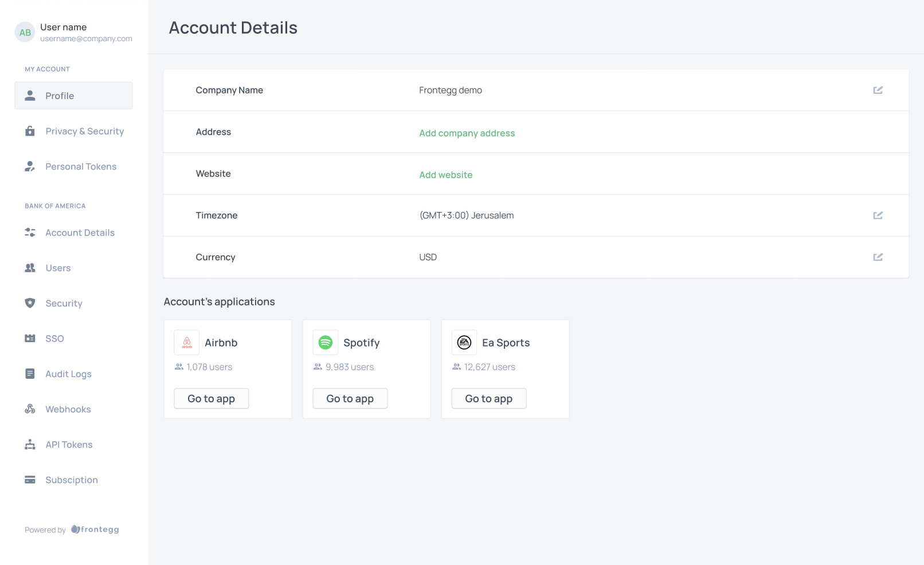Click the EA Sports app logo icon
924x565 pixels.
tap(464, 343)
